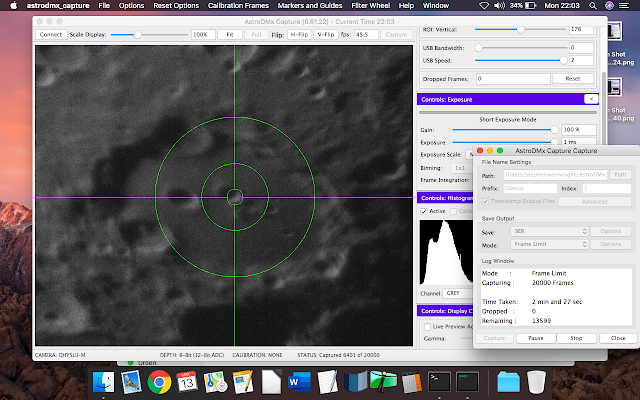640x400 pixels.
Task: Open Pages from the Dock
Action: [243, 382]
